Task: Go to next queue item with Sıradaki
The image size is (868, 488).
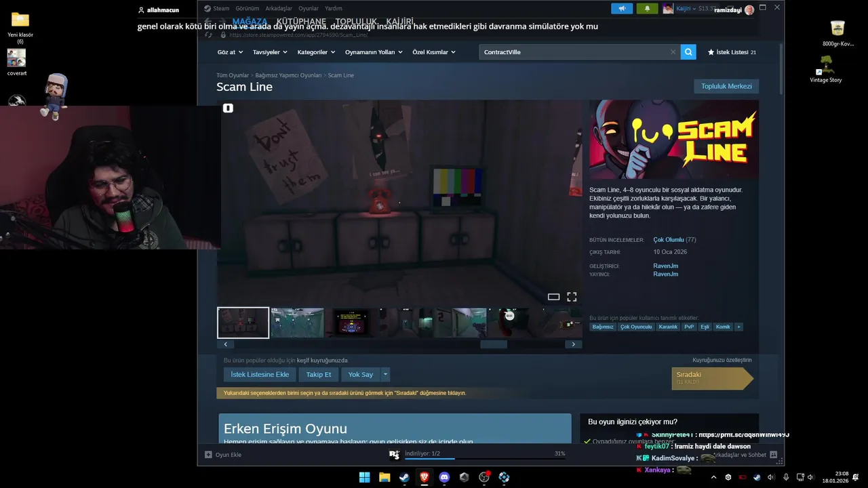Action: tap(712, 378)
